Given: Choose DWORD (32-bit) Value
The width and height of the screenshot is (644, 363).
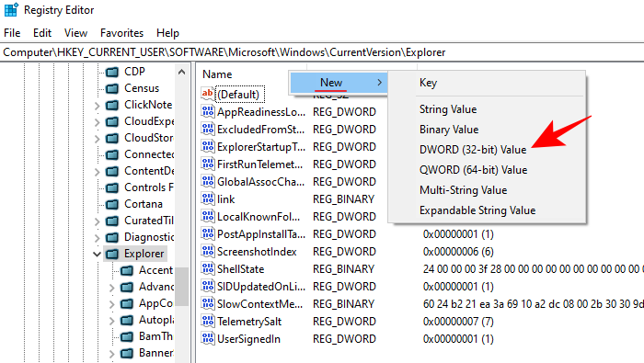Looking at the screenshot, I should coord(487,149).
